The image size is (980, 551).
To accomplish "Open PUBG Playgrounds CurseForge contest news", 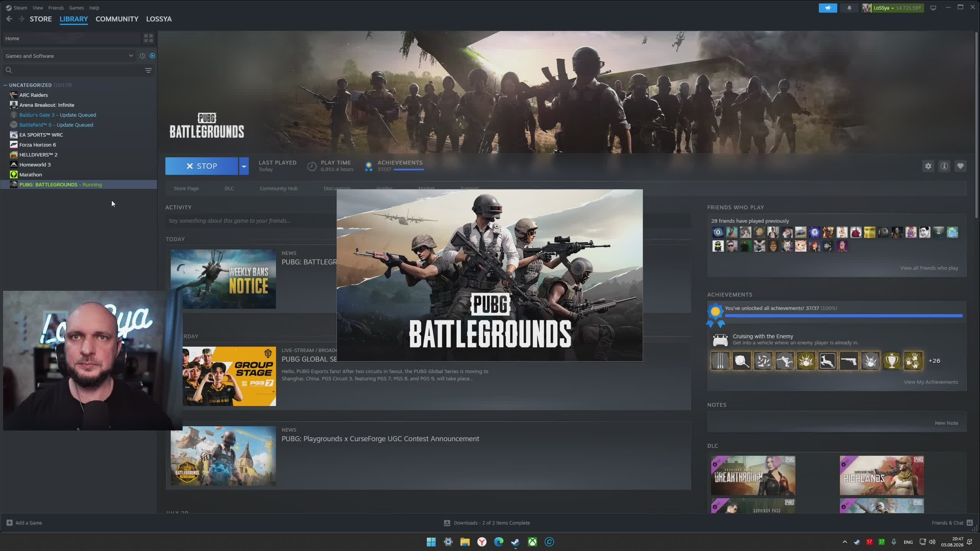I will [380, 439].
